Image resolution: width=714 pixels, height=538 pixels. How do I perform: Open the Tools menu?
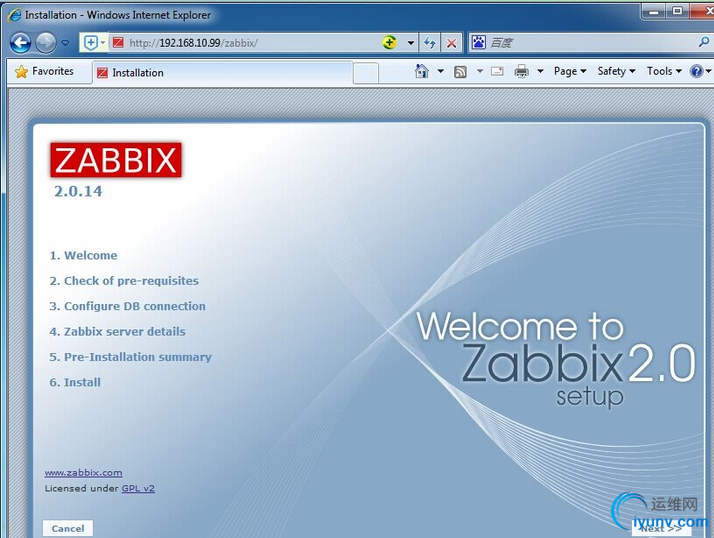coord(664,71)
